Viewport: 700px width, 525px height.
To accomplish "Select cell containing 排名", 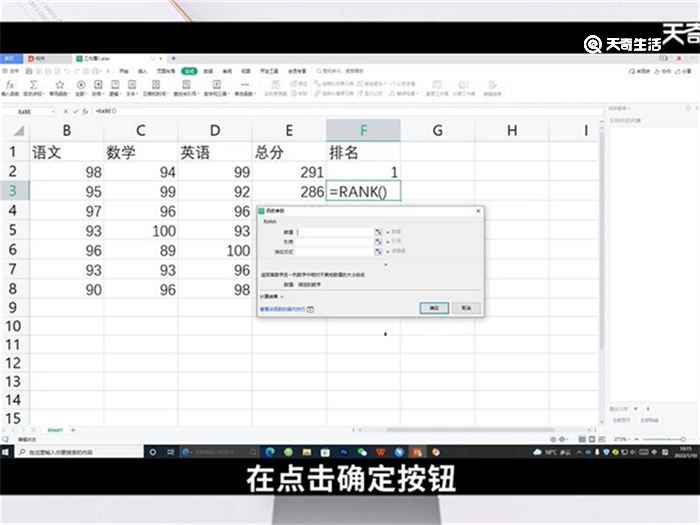I will click(363, 152).
